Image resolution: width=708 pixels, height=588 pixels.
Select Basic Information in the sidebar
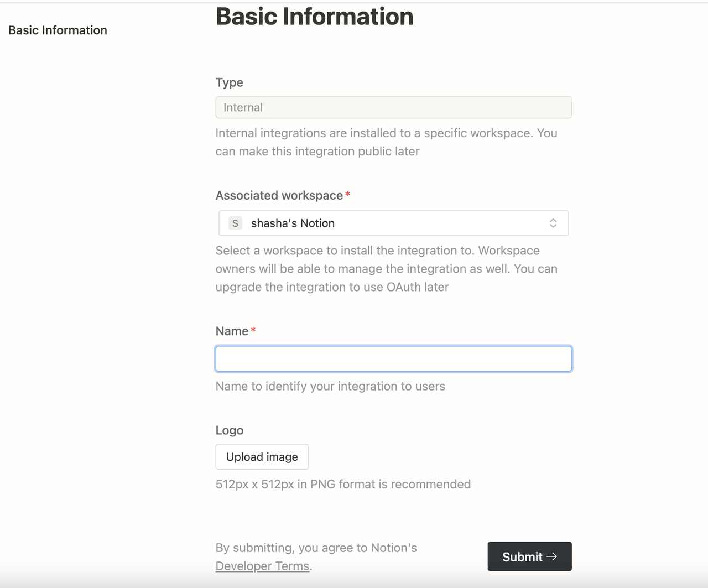[58, 30]
